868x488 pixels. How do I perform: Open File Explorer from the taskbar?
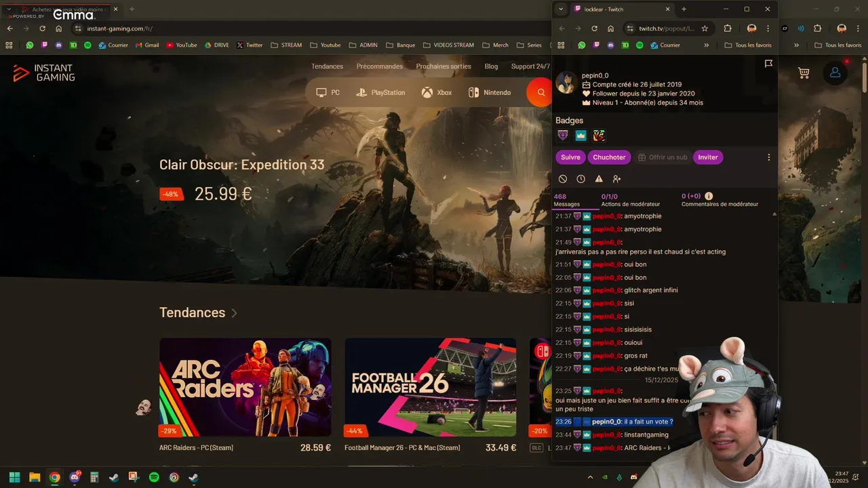click(x=35, y=477)
